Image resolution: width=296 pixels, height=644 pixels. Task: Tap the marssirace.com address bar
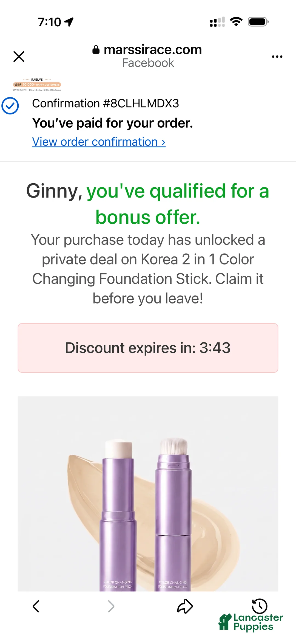coord(148,50)
